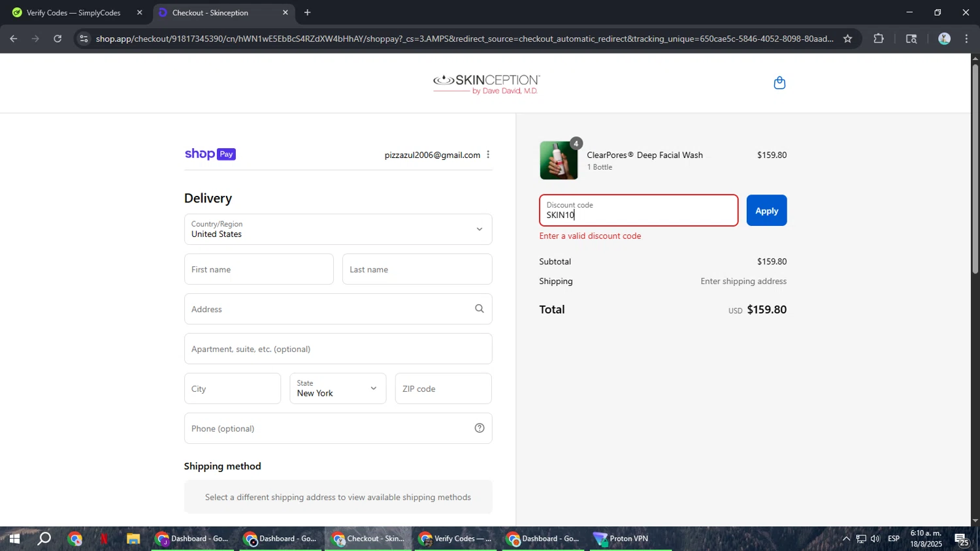Focus the Last name field

click(417, 269)
